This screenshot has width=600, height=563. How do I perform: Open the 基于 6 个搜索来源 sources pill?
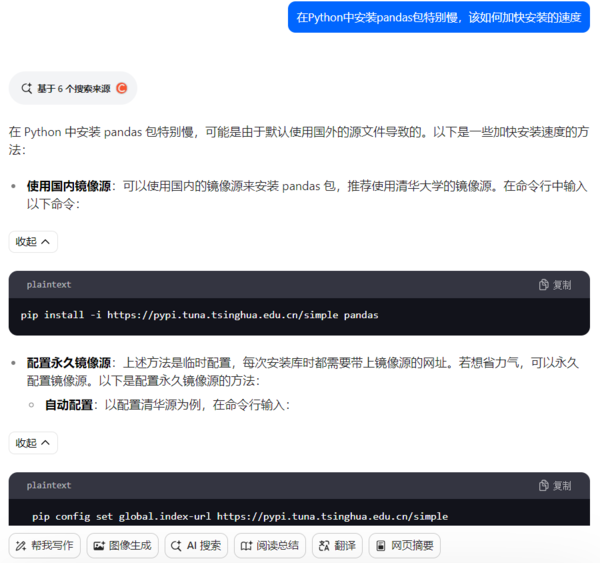click(x=73, y=88)
